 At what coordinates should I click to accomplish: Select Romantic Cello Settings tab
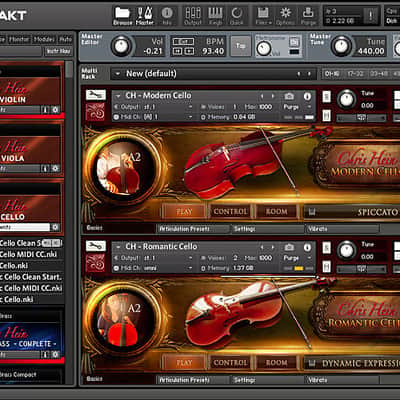pyautogui.click(x=268, y=379)
